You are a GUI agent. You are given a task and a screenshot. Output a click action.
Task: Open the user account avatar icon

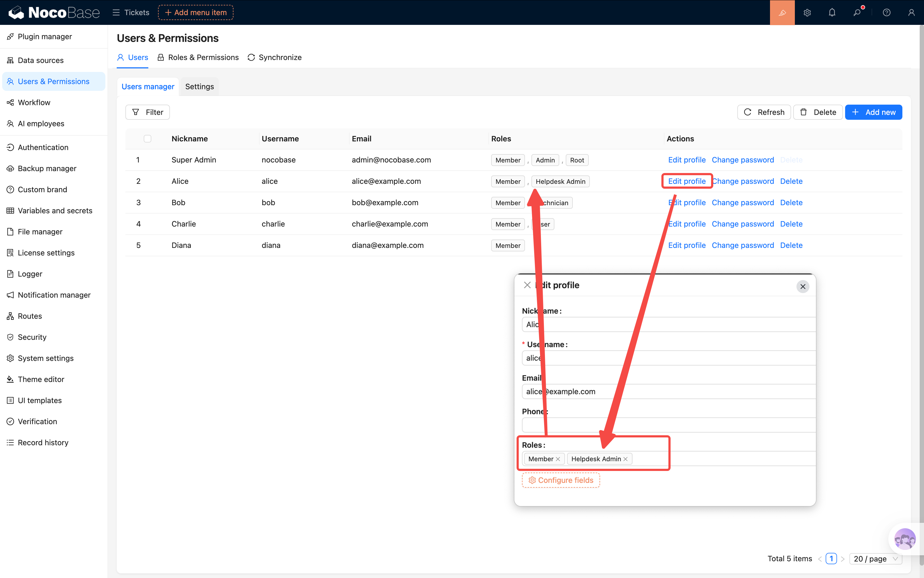coord(911,13)
